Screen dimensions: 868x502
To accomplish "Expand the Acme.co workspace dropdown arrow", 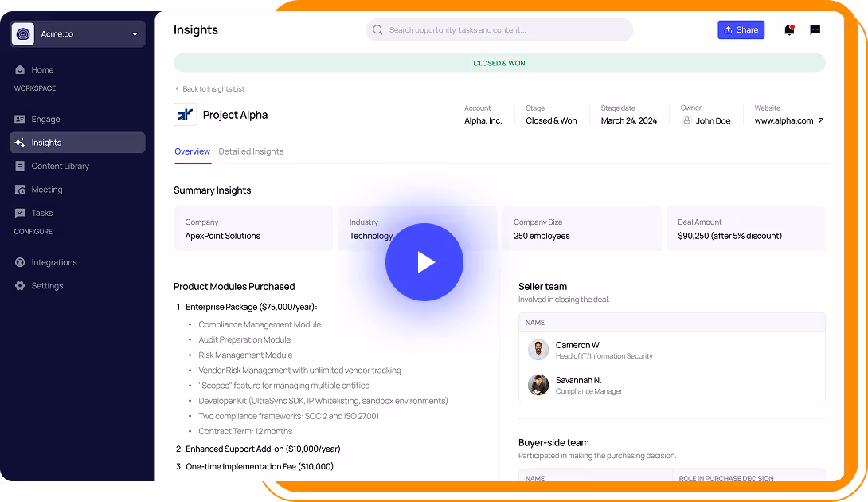I will [x=135, y=34].
